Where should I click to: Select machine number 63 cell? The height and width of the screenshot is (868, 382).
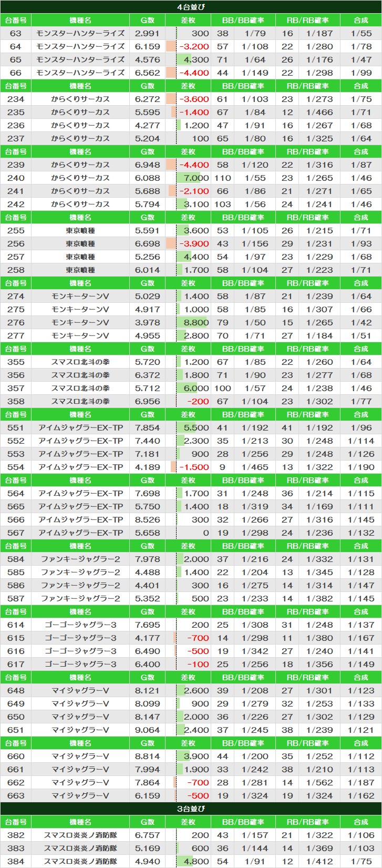pyautogui.click(x=16, y=33)
